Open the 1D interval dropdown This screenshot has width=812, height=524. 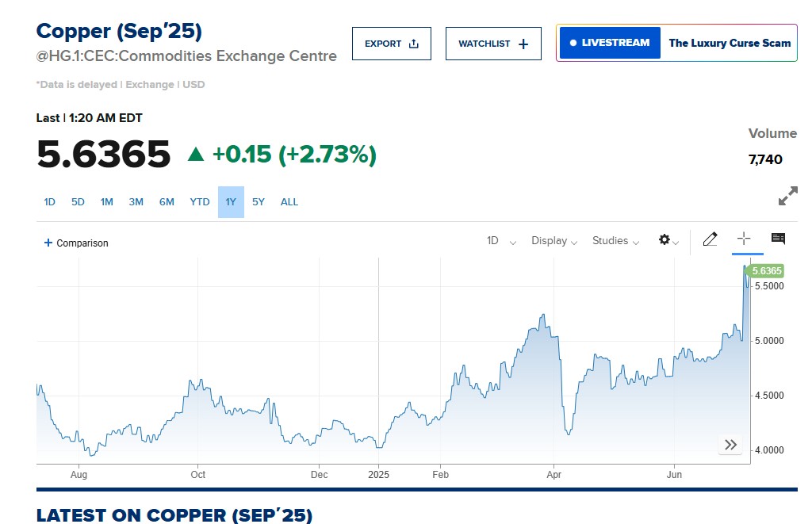[x=501, y=241]
